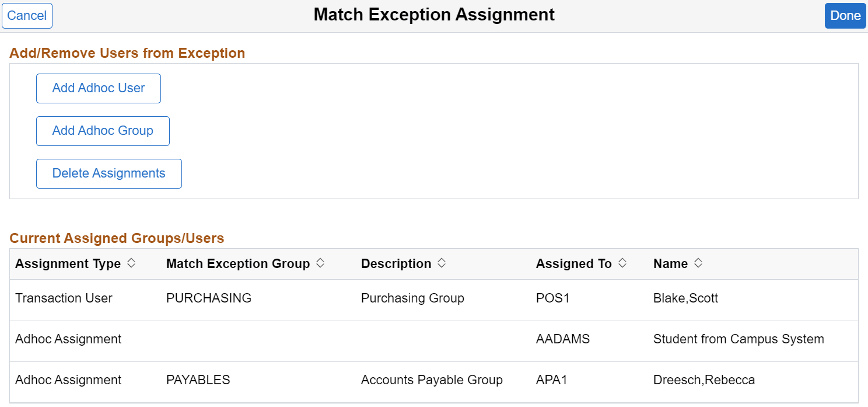Click the sort icon on Match Exception Group column
868x407 pixels.
pos(320,263)
